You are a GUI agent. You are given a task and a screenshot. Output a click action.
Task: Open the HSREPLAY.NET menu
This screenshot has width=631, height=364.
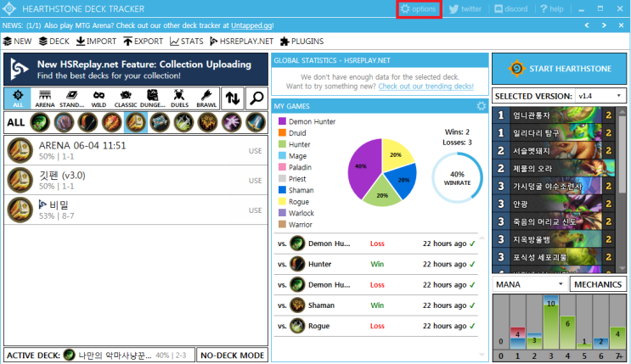[241, 42]
